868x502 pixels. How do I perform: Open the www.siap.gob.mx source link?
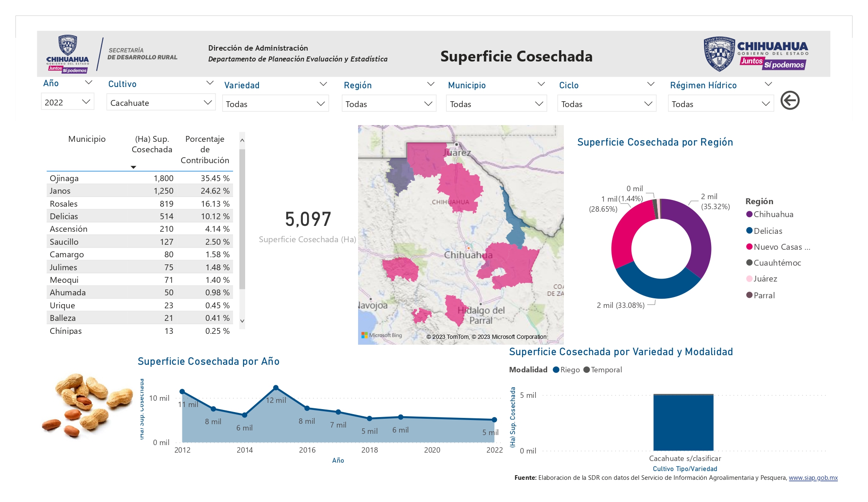(813, 478)
